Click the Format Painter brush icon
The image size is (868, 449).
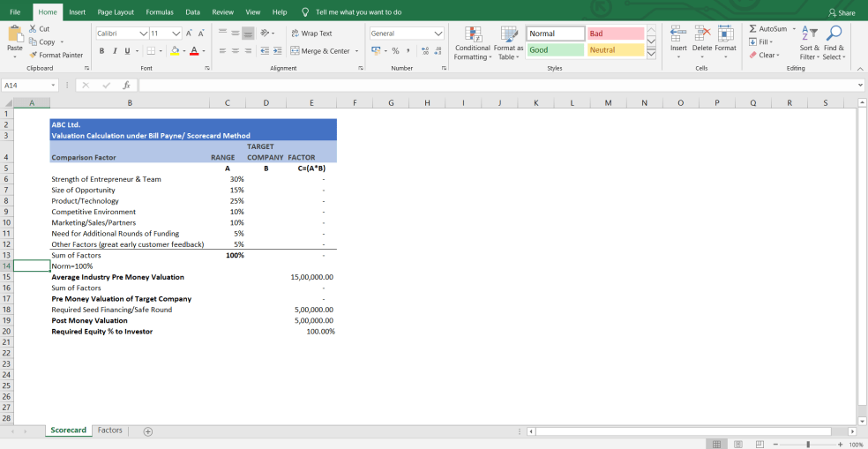tap(34, 55)
